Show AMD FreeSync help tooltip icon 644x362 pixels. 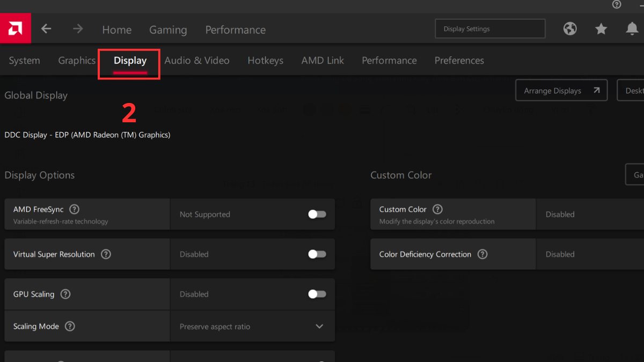coord(75,209)
